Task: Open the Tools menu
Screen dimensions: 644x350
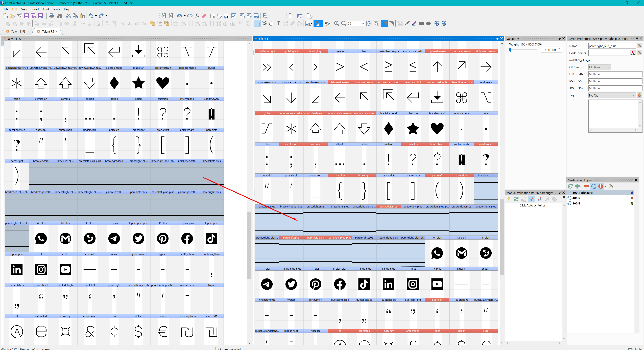Action: pyautogui.click(x=57, y=9)
